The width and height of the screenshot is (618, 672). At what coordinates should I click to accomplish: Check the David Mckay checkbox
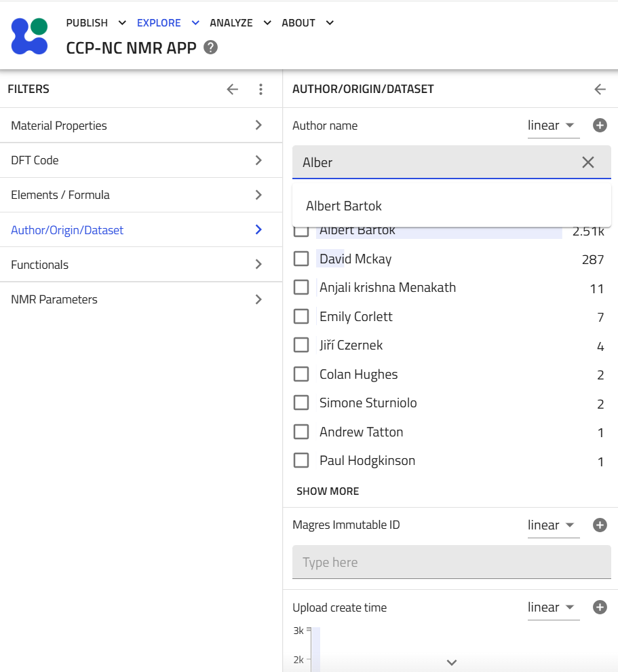301,259
